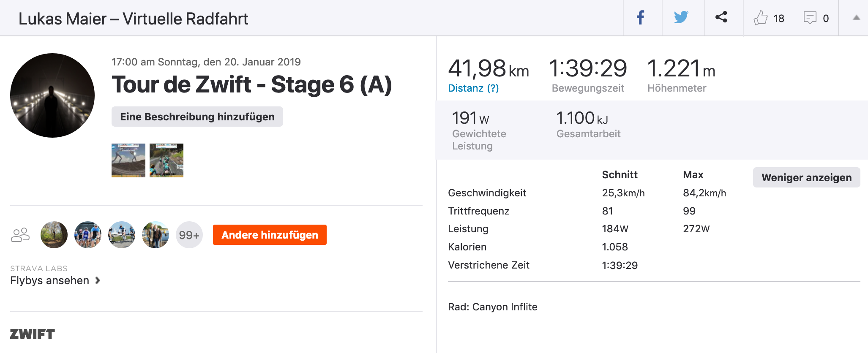
Task: Add a description with Eine Beschreibung hinzufügen
Action: (197, 117)
